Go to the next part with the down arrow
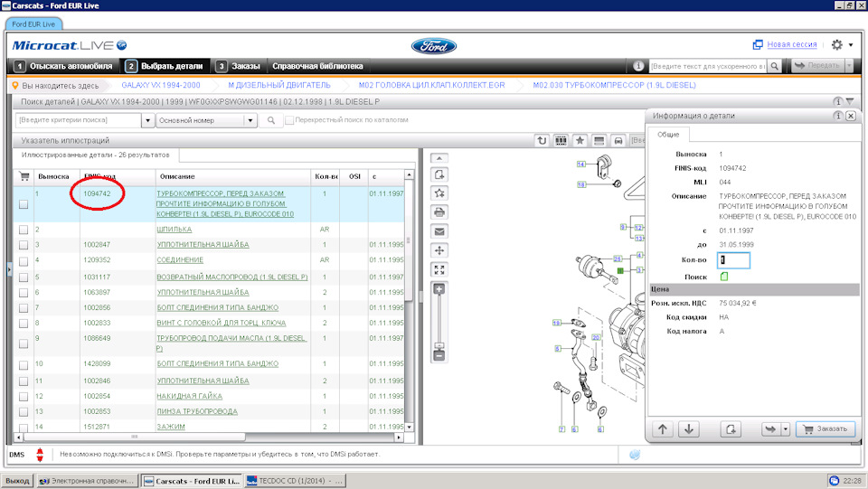 click(689, 429)
